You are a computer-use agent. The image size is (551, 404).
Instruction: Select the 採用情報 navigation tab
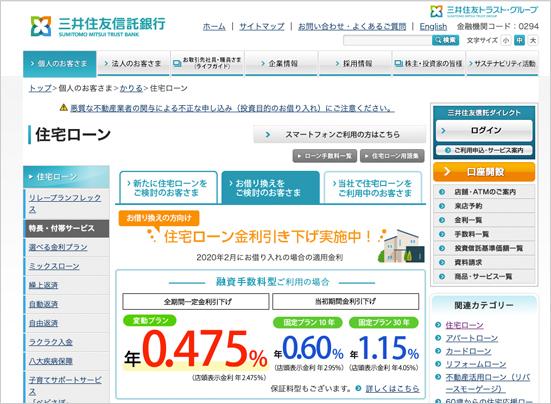pos(355,64)
